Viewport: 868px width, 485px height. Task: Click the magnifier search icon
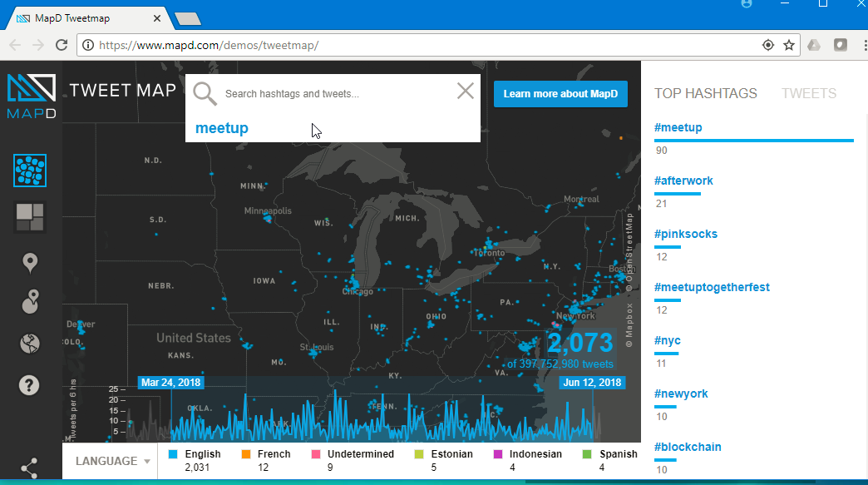[205, 93]
